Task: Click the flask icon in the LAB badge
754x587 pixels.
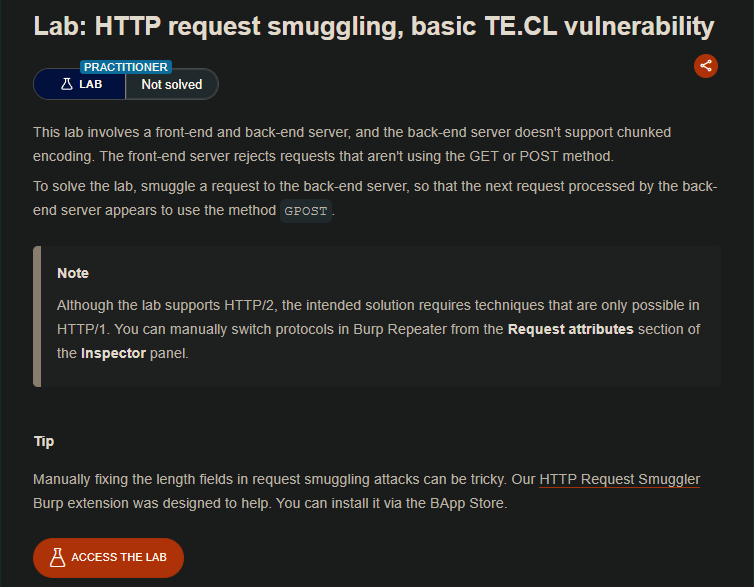Action: pyautogui.click(x=67, y=85)
